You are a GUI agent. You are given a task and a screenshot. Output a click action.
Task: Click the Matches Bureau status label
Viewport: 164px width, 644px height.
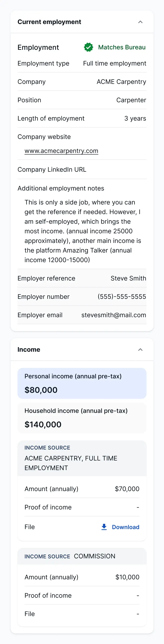(122, 47)
